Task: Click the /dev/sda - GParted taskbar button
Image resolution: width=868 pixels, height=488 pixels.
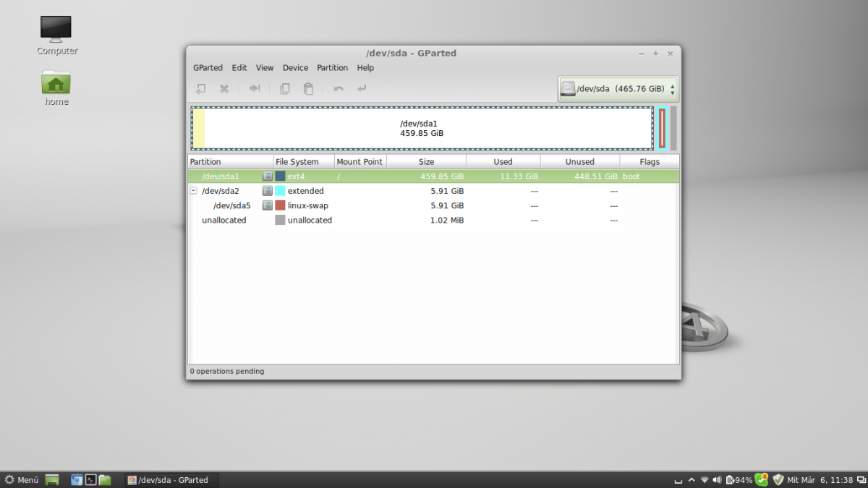Action: coord(171,479)
